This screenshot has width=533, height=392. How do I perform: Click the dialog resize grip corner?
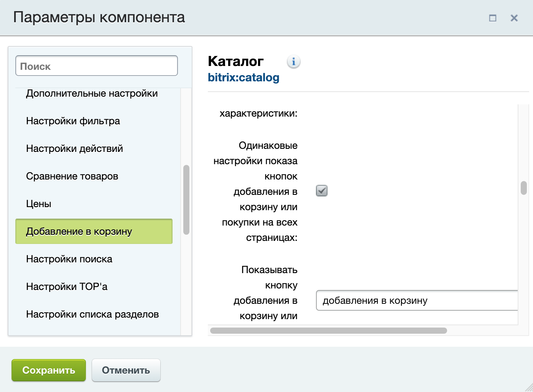click(528, 387)
